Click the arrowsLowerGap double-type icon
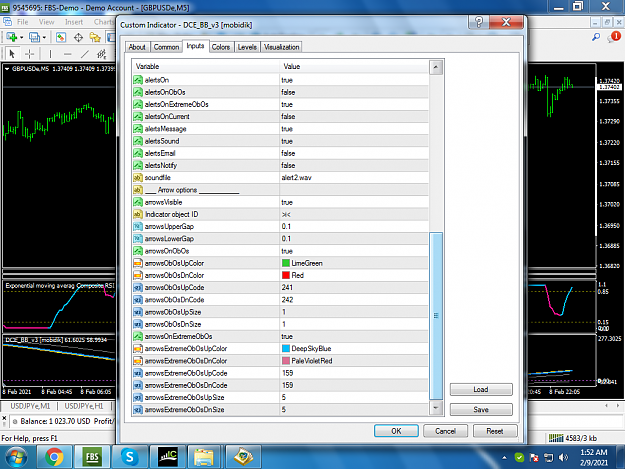 (x=138, y=239)
